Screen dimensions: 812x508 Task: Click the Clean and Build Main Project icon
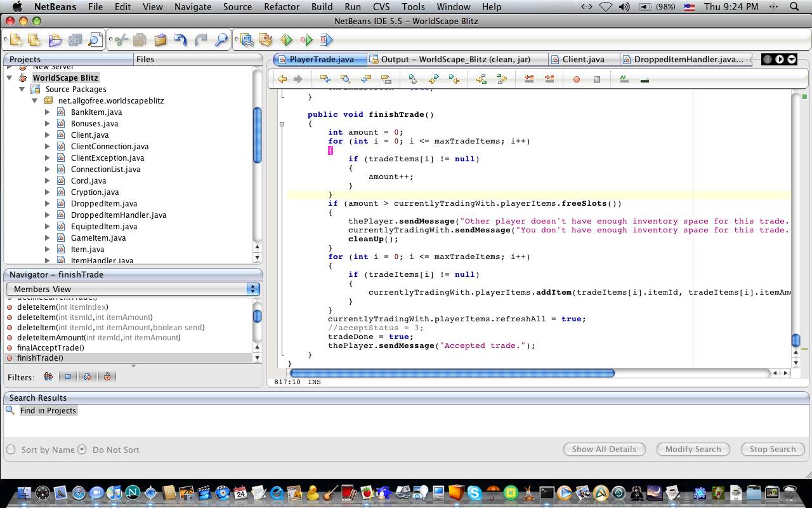point(266,40)
